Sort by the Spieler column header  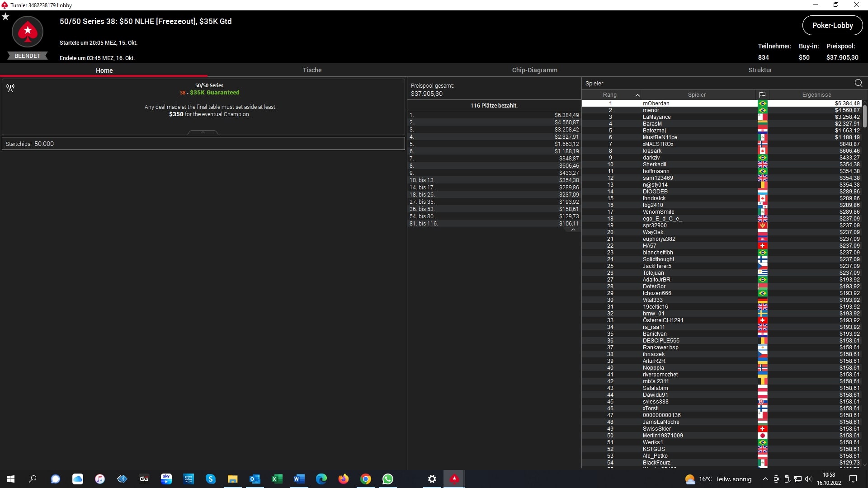pyautogui.click(x=696, y=95)
